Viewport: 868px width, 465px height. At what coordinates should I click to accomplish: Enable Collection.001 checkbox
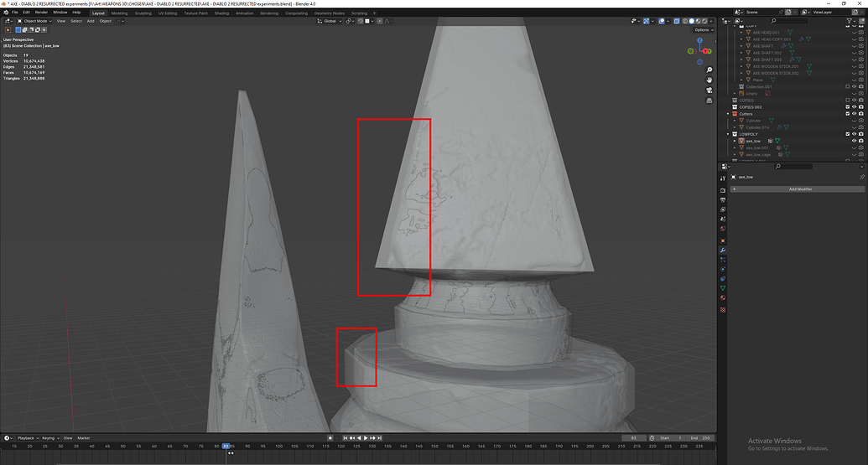click(x=848, y=87)
